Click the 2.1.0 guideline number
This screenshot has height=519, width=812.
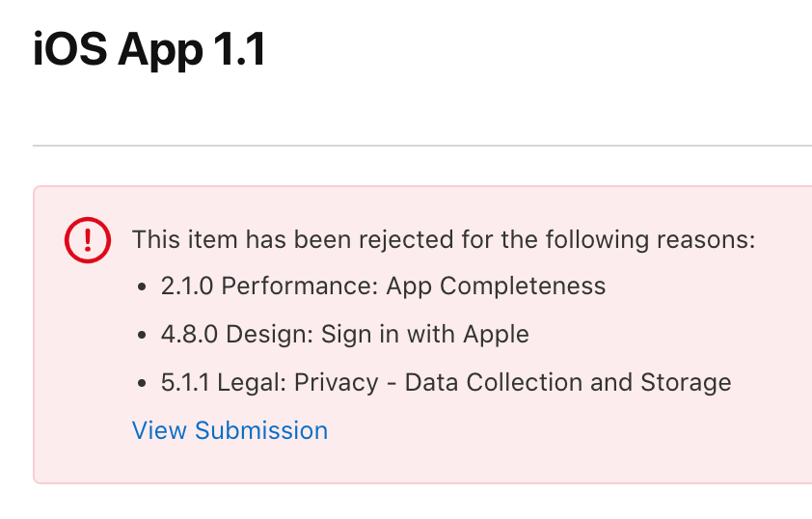(x=187, y=286)
